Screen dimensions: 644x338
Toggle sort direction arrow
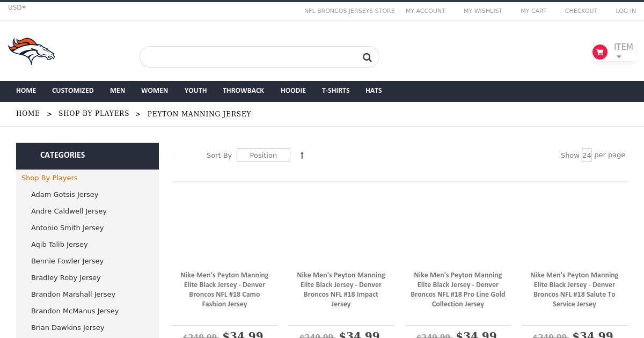pos(302,156)
